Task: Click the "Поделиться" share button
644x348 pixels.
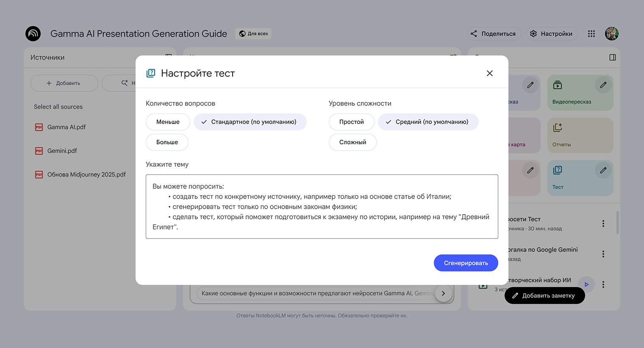Action: coord(494,34)
